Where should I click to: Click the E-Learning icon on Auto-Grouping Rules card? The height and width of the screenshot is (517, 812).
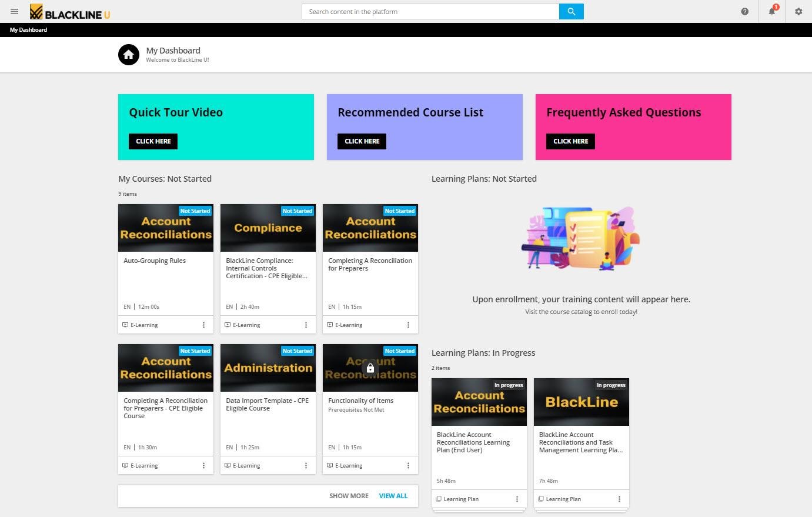coord(125,325)
